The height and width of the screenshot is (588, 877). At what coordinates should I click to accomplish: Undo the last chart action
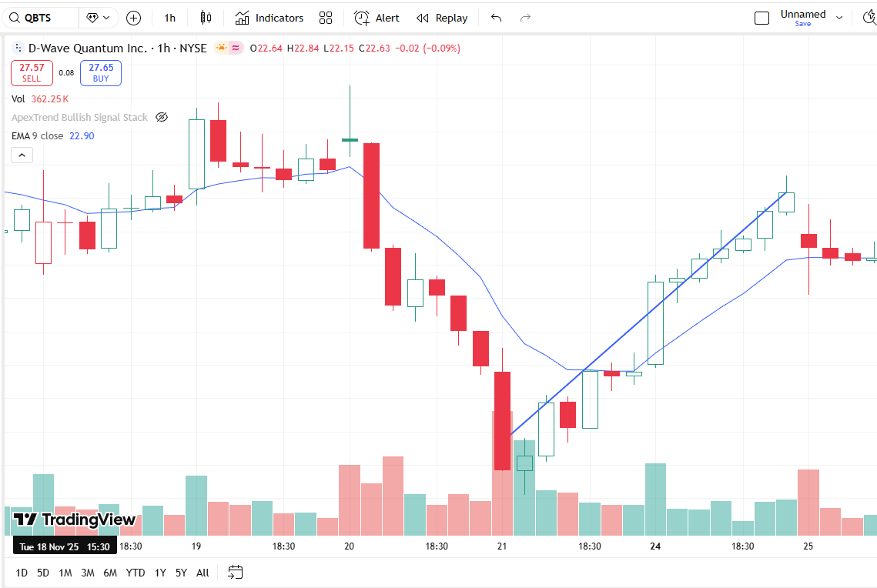click(x=497, y=18)
